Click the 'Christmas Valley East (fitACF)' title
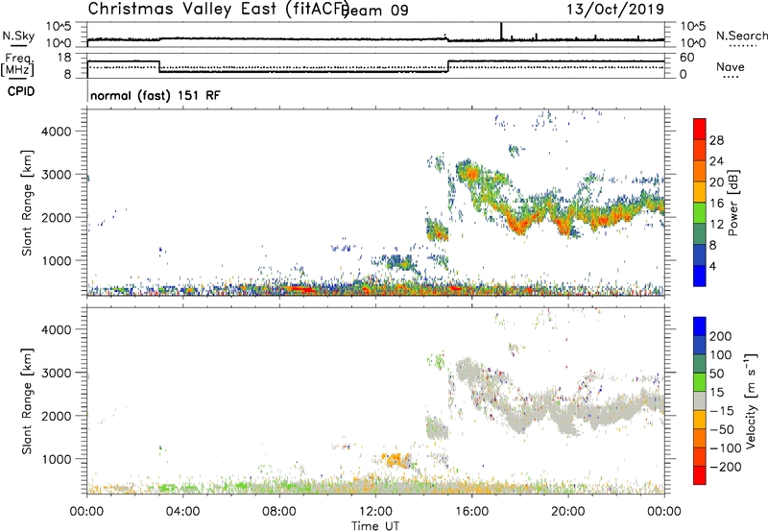 (219, 9)
